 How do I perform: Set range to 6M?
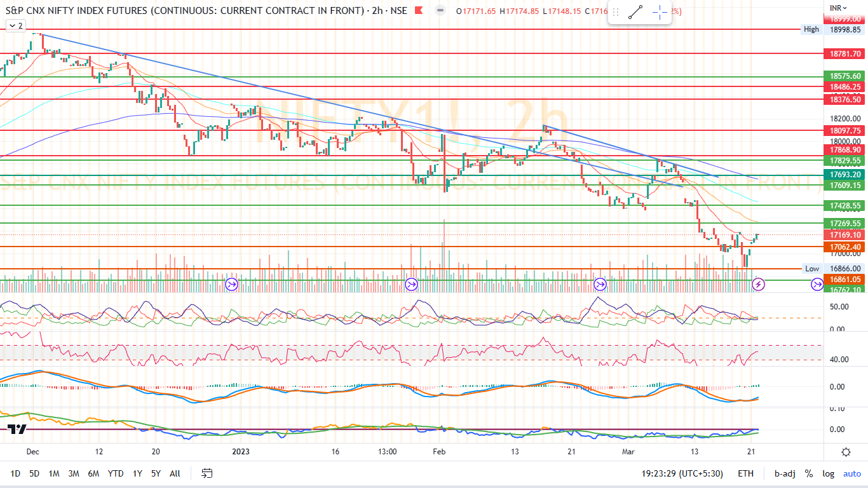(93, 473)
